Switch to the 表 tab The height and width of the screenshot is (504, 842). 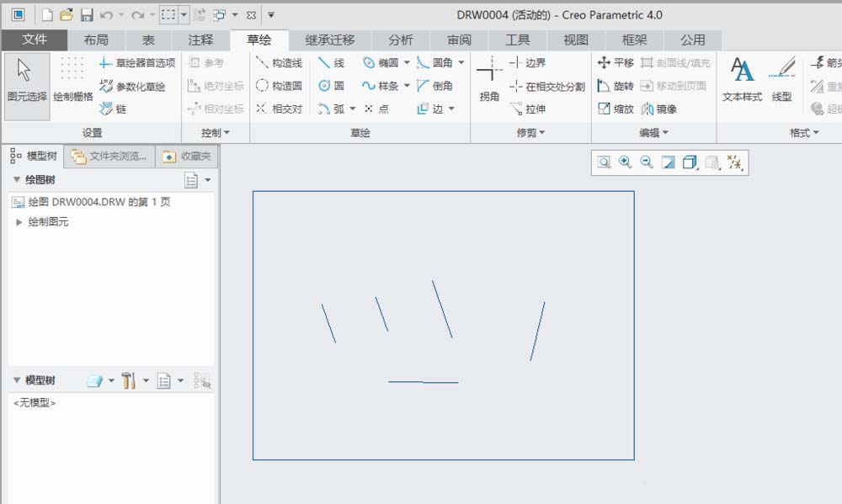[x=148, y=40]
